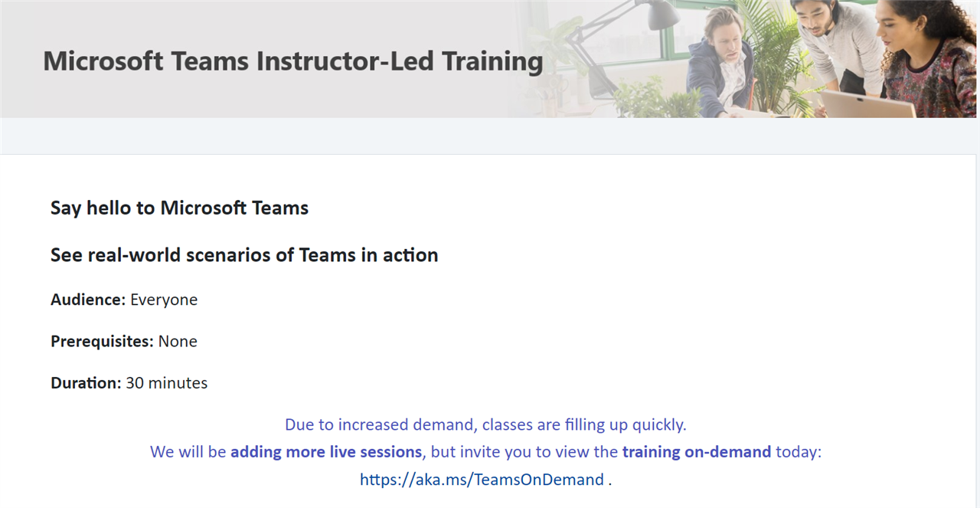The image size is (980, 508).
Task: Click the laptop in the banner photo
Action: pyautogui.click(x=869, y=103)
